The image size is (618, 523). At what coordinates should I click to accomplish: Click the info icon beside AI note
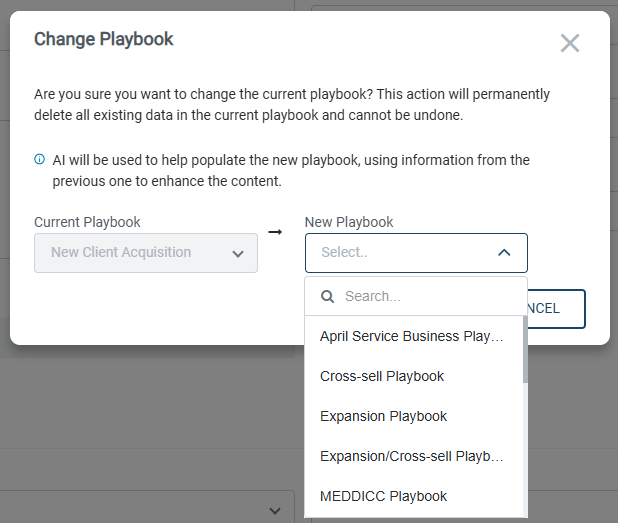[x=39, y=159]
